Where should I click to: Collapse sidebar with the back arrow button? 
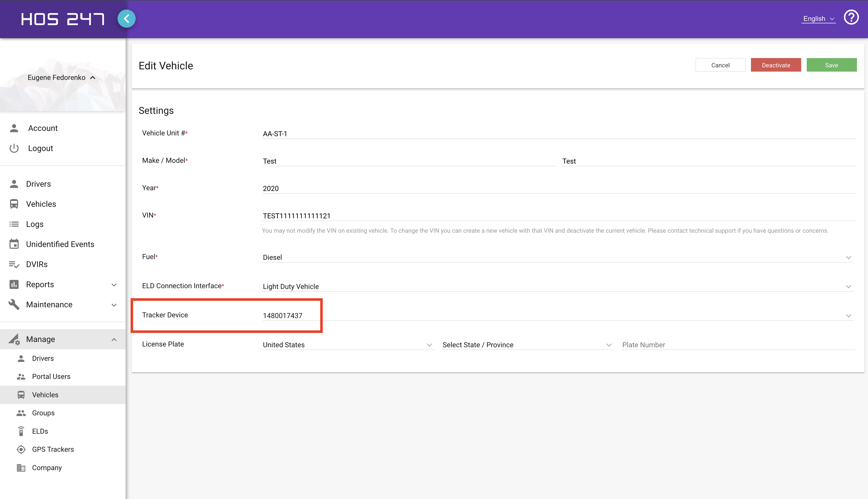tap(126, 19)
